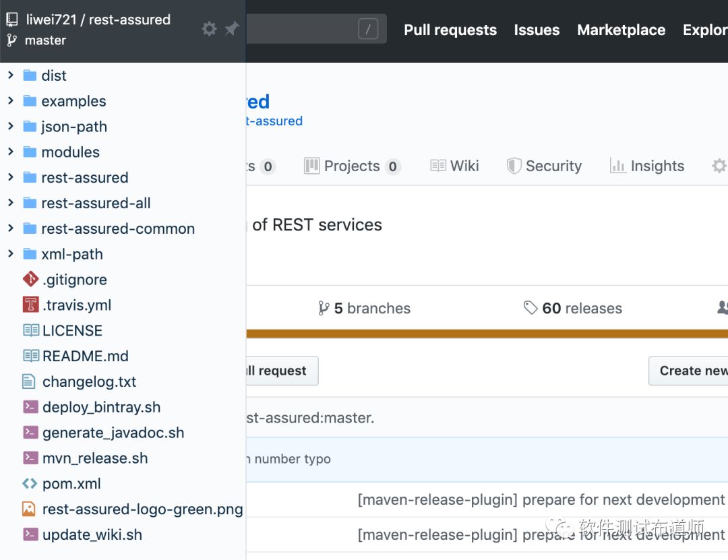
Task: Click the rest-assured-all folder icon
Action: 30,203
